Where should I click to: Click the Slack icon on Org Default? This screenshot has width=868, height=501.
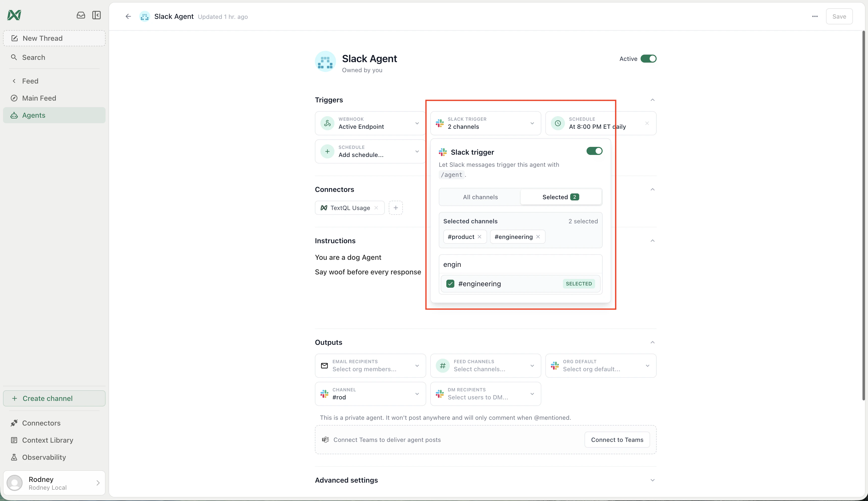coord(555,365)
